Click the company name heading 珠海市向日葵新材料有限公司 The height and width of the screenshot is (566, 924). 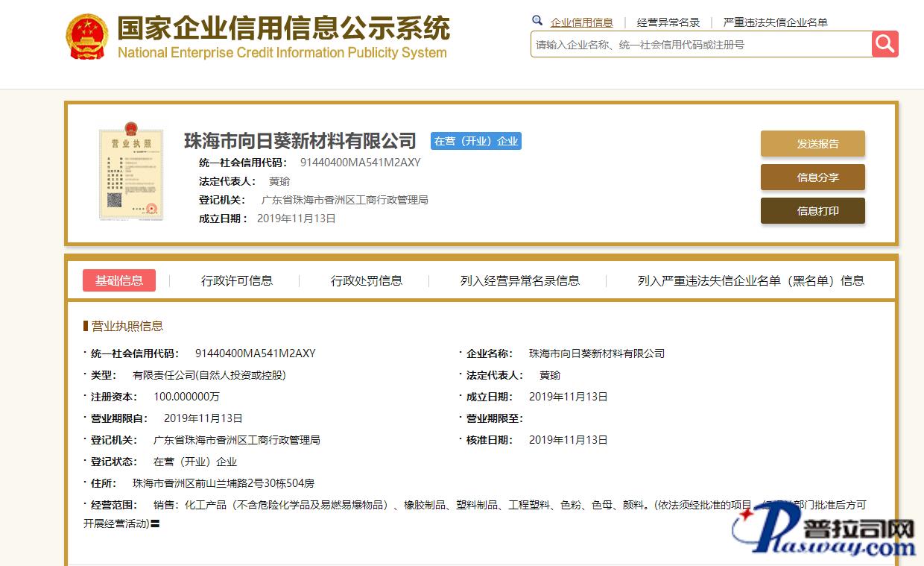click(x=300, y=140)
